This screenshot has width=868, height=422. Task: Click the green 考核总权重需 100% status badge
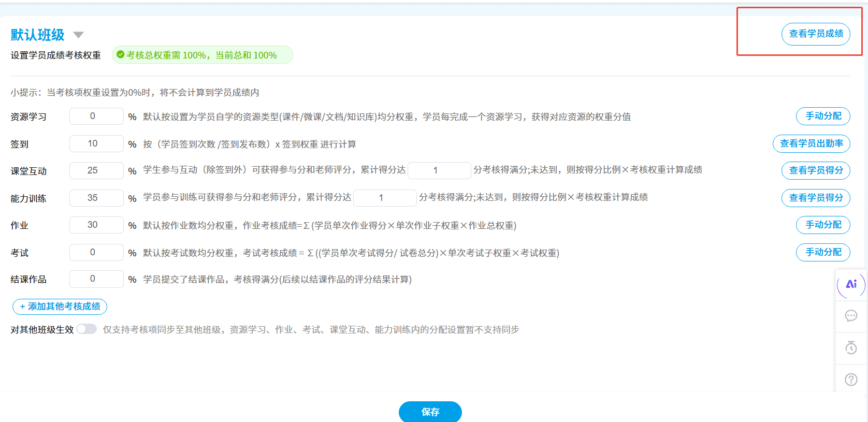point(202,55)
